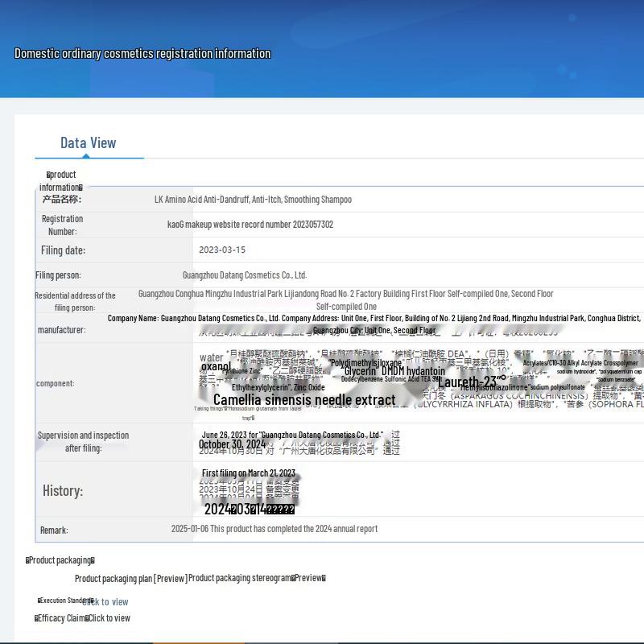Click the 'Supervision and inspection after filing' label
The height and width of the screenshot is (644, 644).
click(x=83, y=441)
